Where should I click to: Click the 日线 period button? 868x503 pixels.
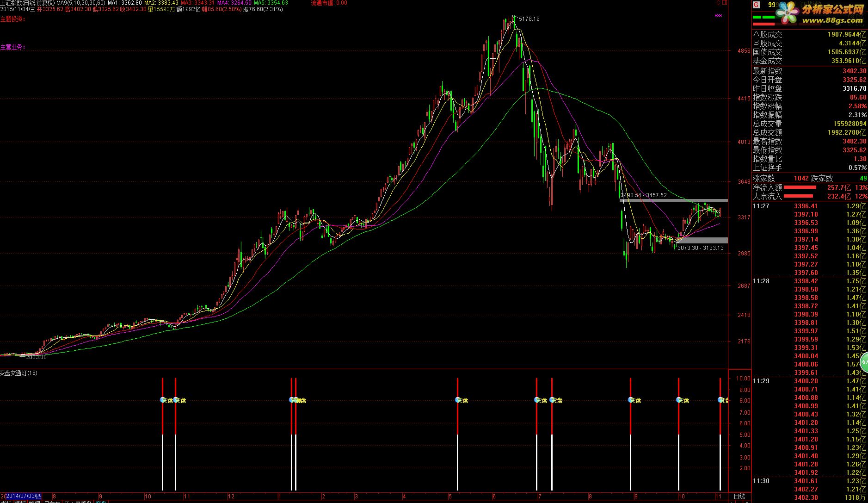point(739,497)
